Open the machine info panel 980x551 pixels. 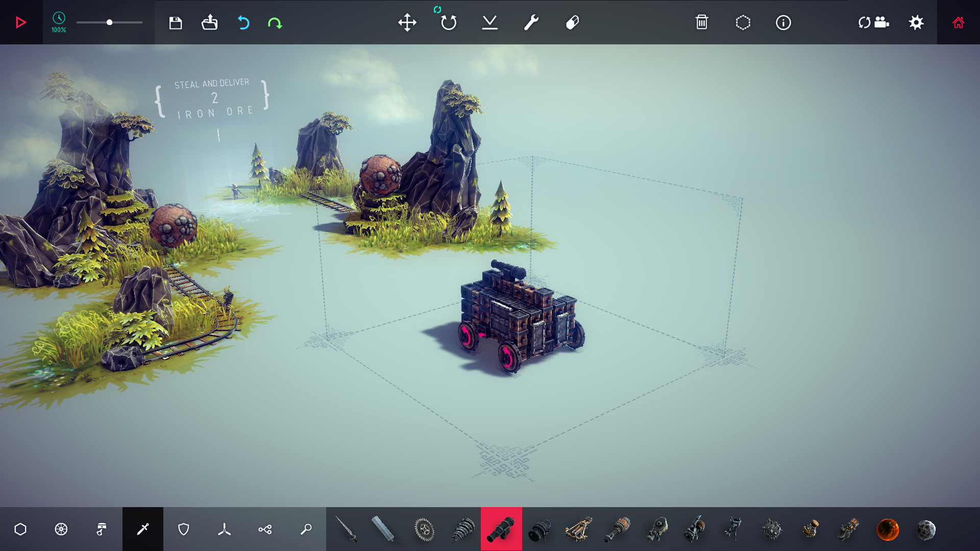tap(783, 22)
